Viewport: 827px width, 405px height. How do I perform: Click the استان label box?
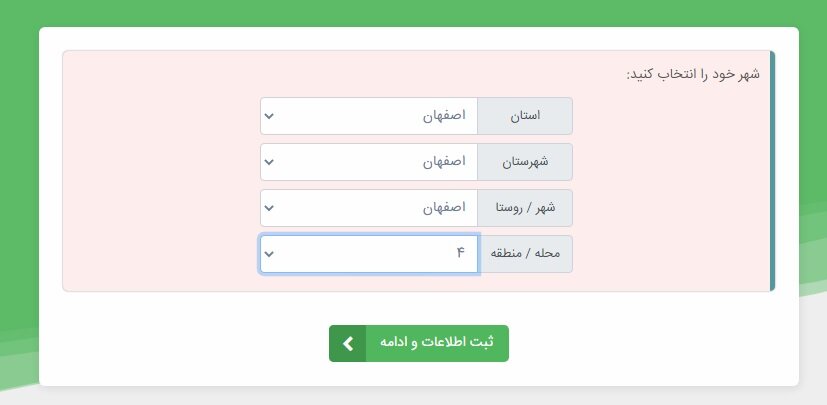(525, 116)
